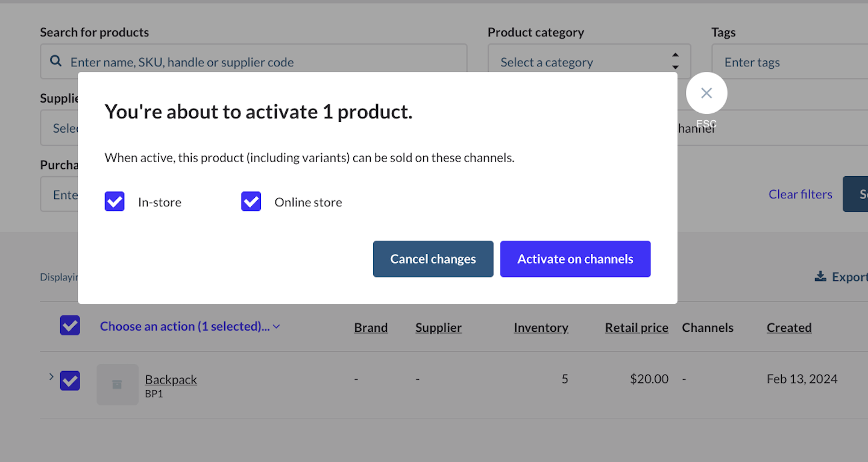Image resolution: width=868 pixels, height=462 pixels.
Task: Open the Backpack product link
Action: [171, 379]
